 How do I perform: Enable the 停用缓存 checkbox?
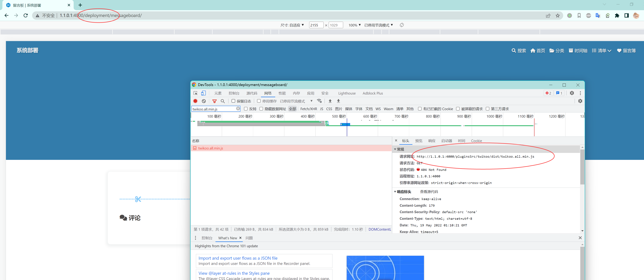pyautogui.click(x=259, y=101)
